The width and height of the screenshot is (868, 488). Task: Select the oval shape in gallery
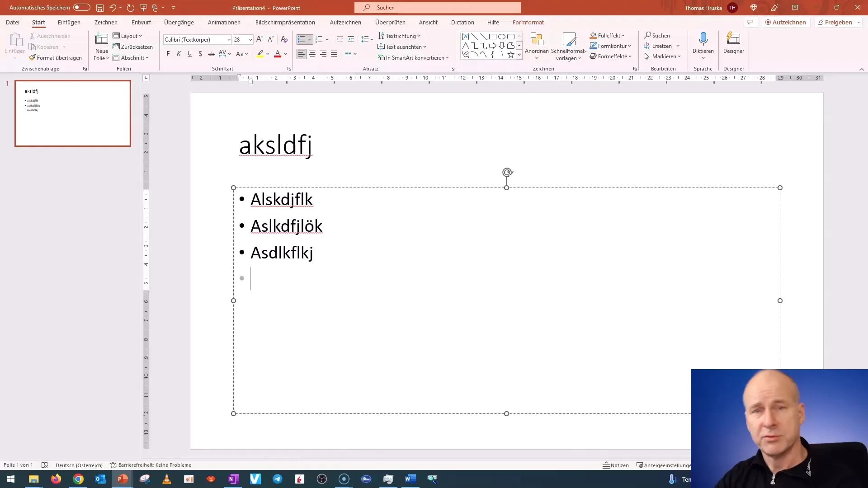point(502,37)
